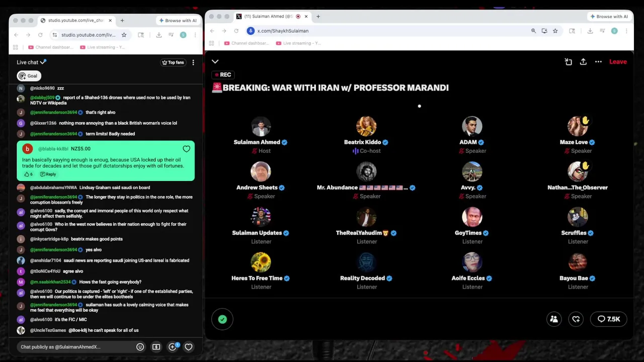Image resolution: width=644 pixels, height=362 pixels.
Task: Open Beatrix Kiddo co-host avatar
Action: (x=367, y=126)
